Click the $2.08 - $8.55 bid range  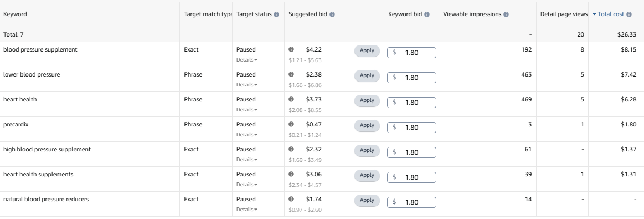point(305,110)
